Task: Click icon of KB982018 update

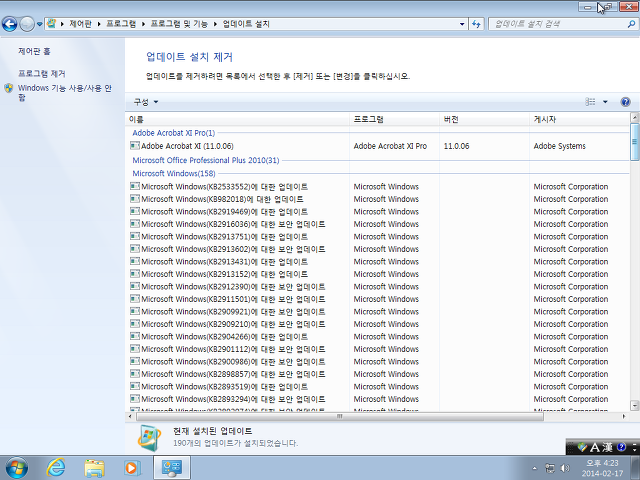Action: coord(135,199)
